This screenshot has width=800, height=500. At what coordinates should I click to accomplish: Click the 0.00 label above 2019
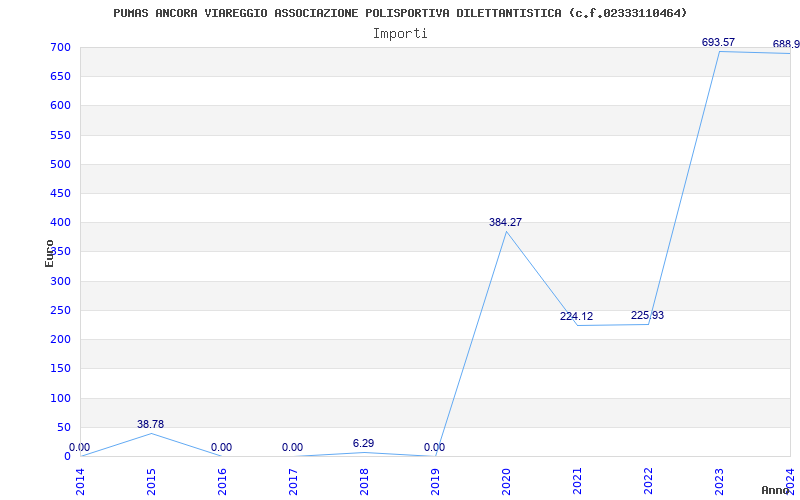434,447
